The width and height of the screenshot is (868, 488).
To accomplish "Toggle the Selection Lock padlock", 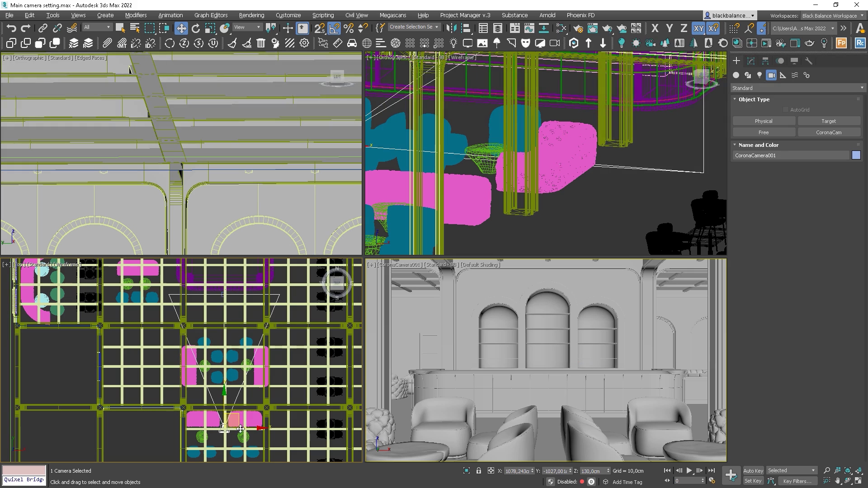I will coord(479,471).
